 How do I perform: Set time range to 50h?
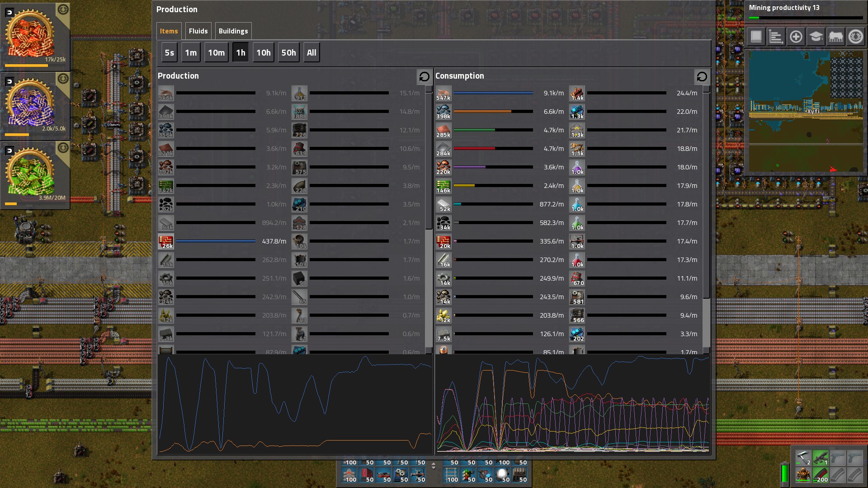point(288,52)
